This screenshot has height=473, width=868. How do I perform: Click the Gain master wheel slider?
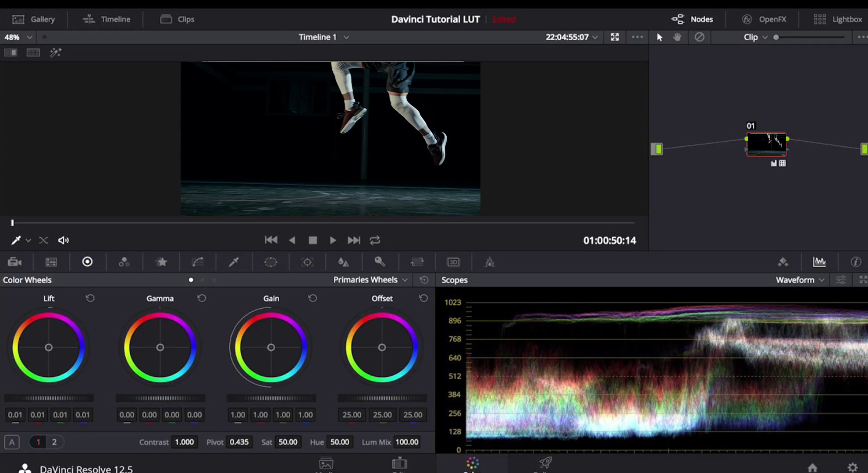tap(271, 398)
